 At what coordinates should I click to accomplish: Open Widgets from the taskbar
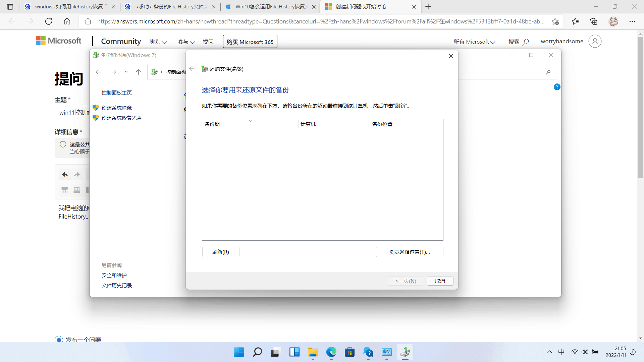pos(294,352)
